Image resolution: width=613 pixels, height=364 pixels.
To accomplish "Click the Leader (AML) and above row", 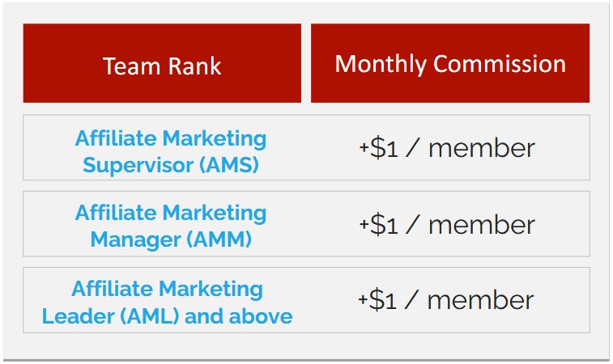I will tap(306, 300).
